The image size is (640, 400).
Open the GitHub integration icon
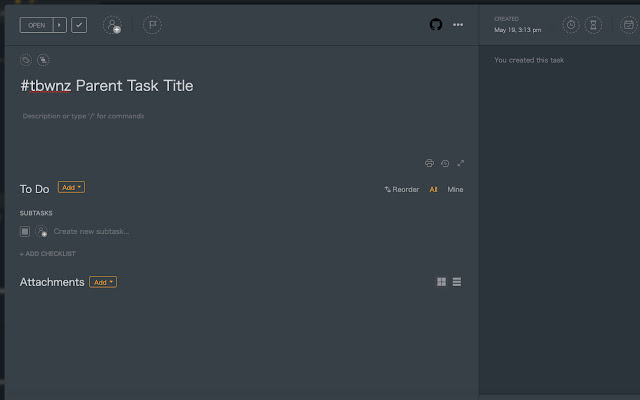pyautogui.click(x=435, y=24)
